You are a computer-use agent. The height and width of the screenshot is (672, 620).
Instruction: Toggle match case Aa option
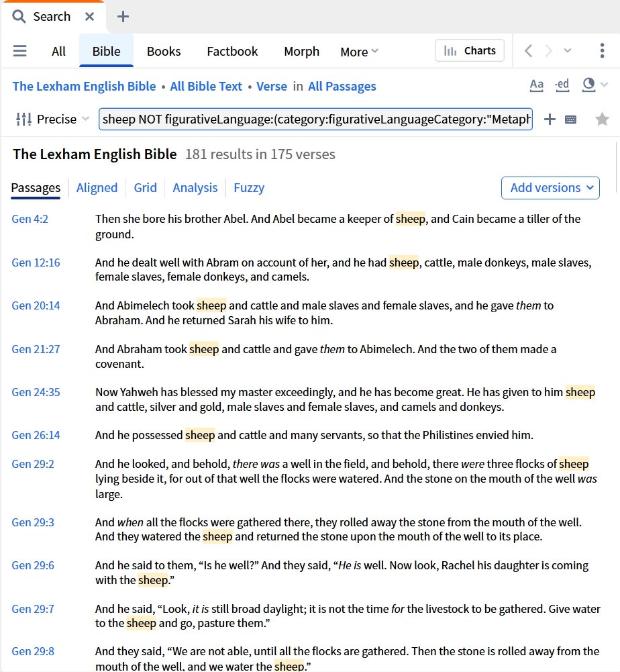536,85
